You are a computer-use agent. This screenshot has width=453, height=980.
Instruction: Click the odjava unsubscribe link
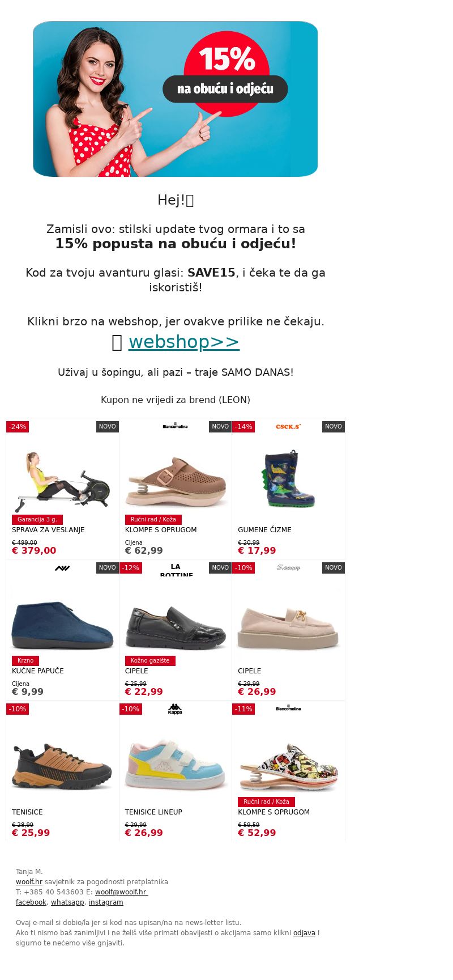(x=304, y=933)
